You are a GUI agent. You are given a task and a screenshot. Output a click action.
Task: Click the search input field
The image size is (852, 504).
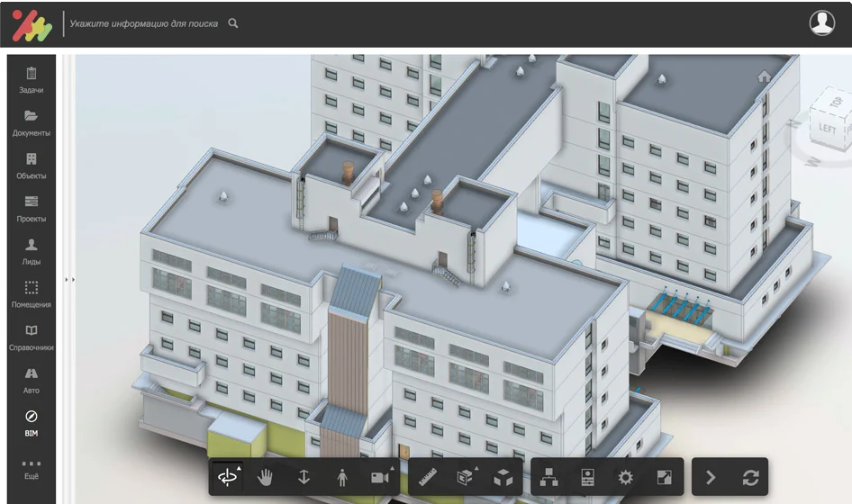144,23
